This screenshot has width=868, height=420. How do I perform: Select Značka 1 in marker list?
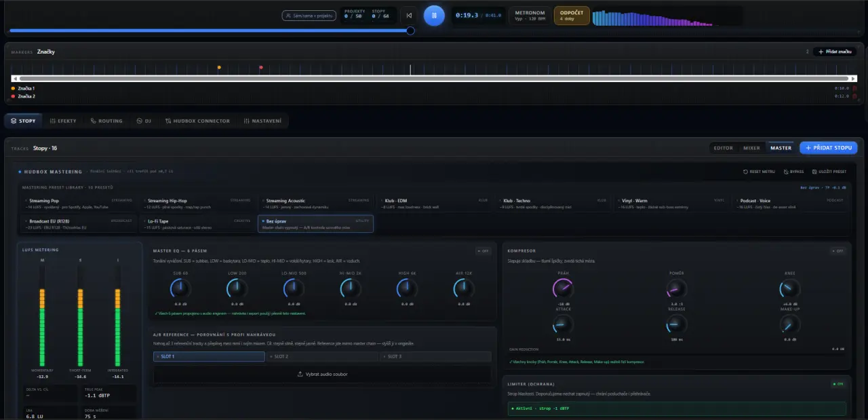click(26, 88)
